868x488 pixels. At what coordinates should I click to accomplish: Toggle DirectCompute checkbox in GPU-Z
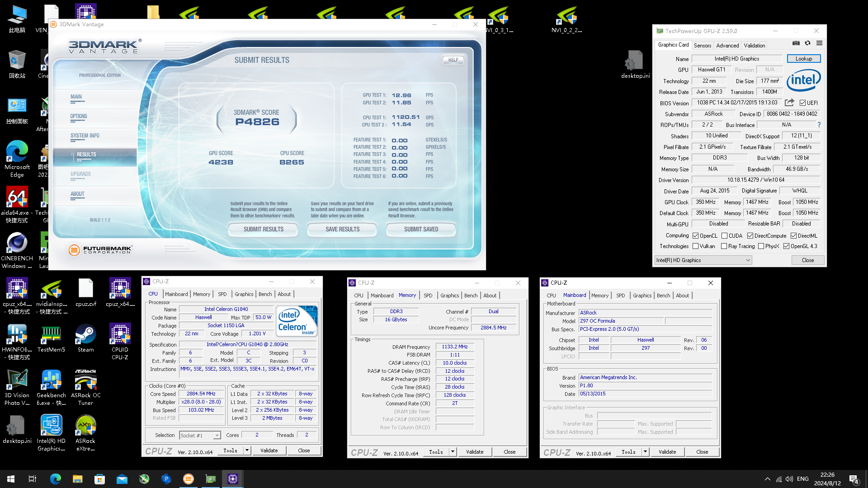(750, 236)
